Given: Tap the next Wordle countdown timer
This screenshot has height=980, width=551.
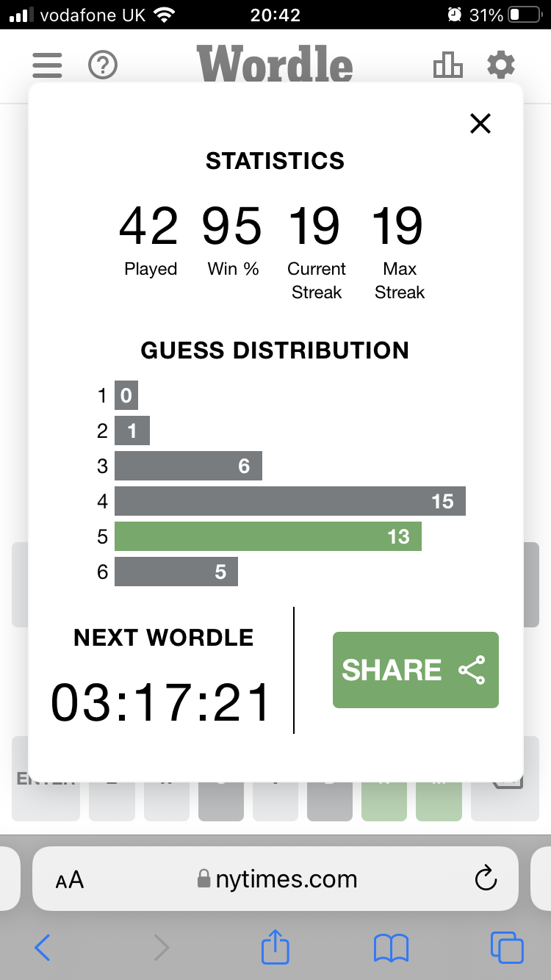Looking at the screenshot, I should click(161, 703).
